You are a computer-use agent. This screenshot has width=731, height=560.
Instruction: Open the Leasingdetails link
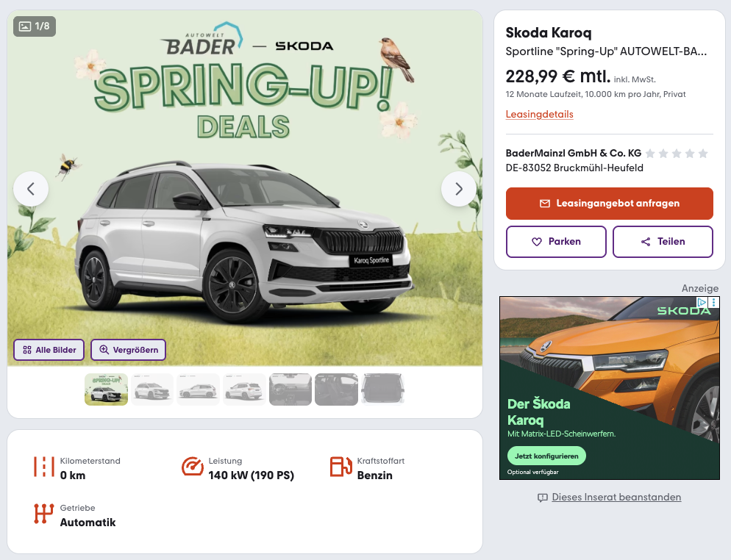pos(539,115)
